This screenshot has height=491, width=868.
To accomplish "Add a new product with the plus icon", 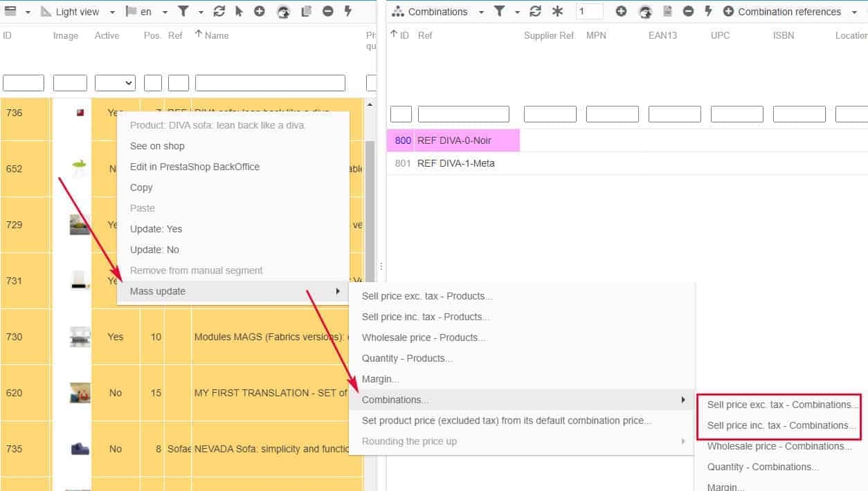I will [x=260, y=12].
